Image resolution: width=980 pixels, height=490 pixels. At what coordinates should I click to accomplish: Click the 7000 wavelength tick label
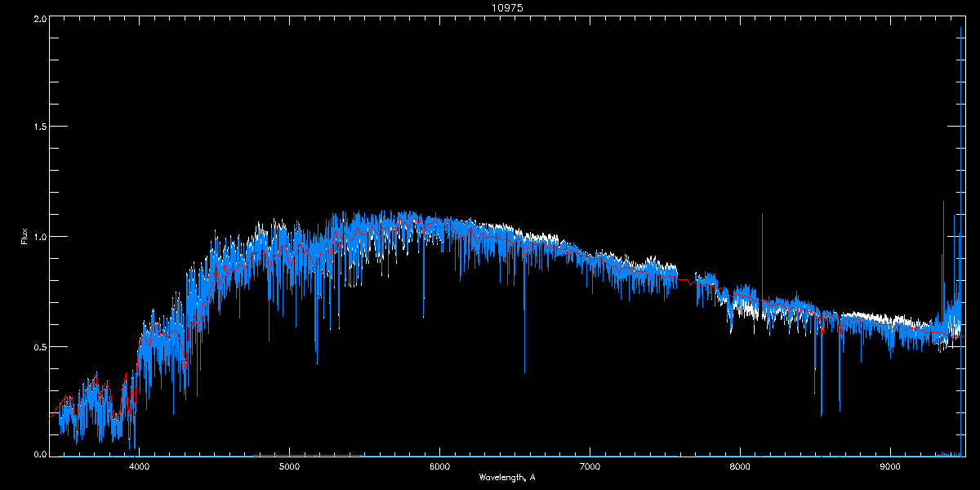pyautogui.click(x=590, y=466)
